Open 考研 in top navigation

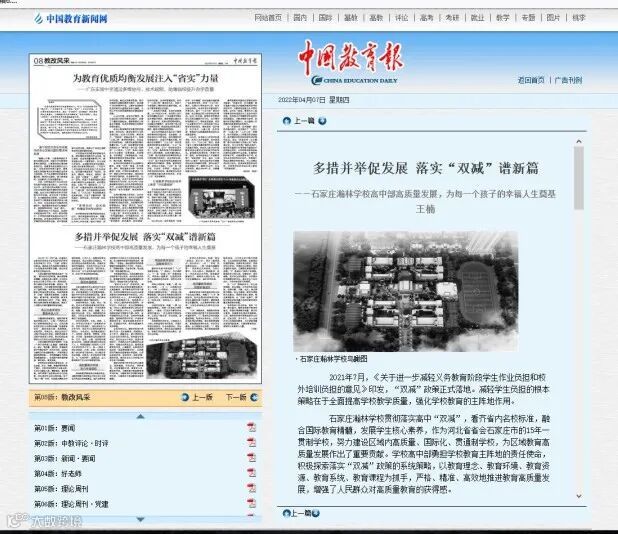coord(452,18)
